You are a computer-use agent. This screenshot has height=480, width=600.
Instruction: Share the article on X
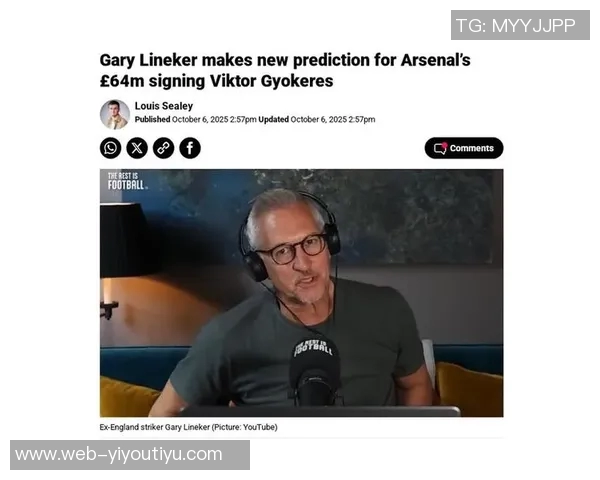click(x=137, y=148)
